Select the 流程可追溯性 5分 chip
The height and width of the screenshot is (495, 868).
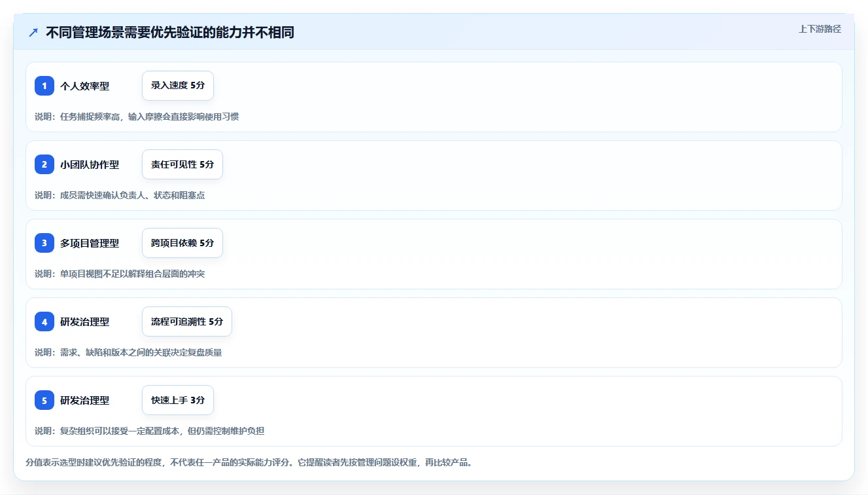click(187, 321)
